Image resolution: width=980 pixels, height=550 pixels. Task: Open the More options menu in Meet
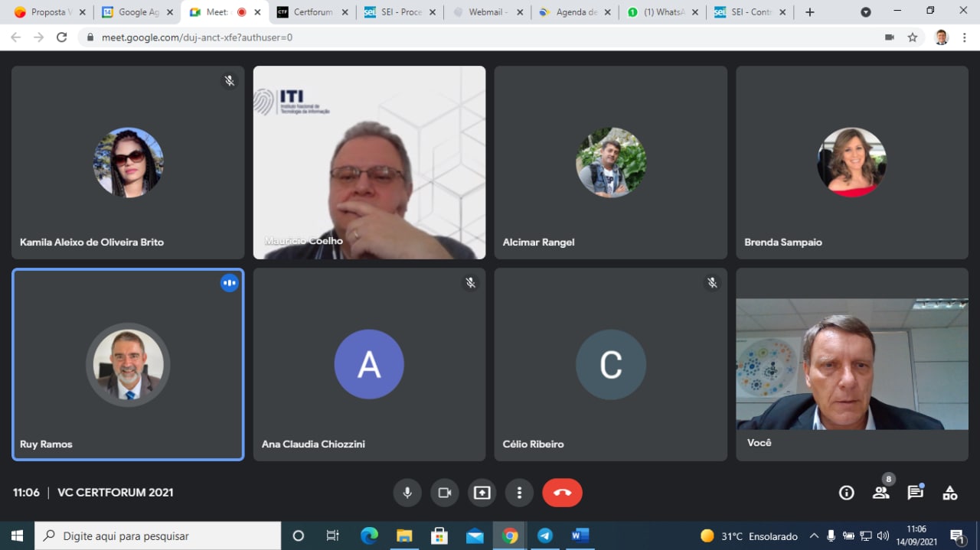pos(519,493)
